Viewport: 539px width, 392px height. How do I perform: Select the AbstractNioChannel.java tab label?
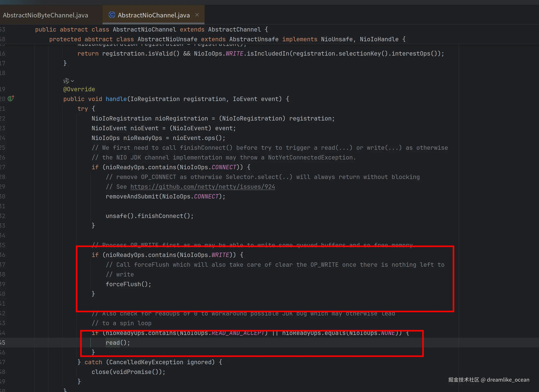click(154, 15)
